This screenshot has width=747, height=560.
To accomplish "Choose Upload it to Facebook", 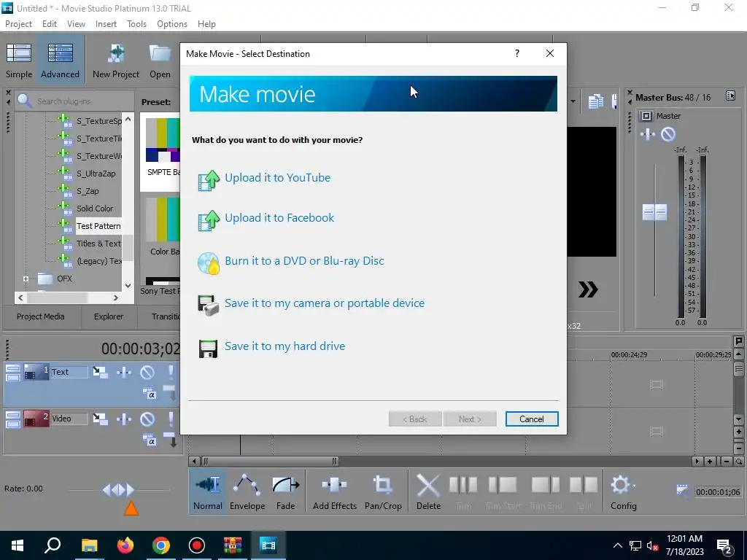I will click(x=279, y=217).
